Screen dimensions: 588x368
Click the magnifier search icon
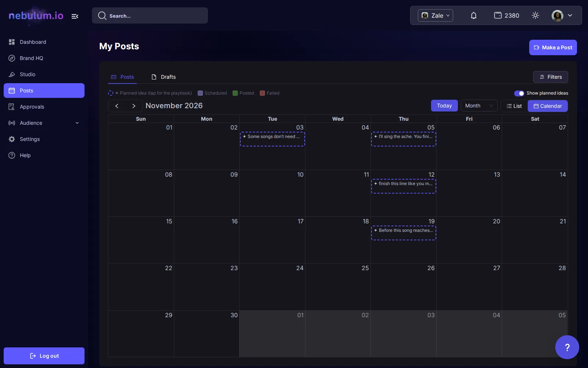102,15
